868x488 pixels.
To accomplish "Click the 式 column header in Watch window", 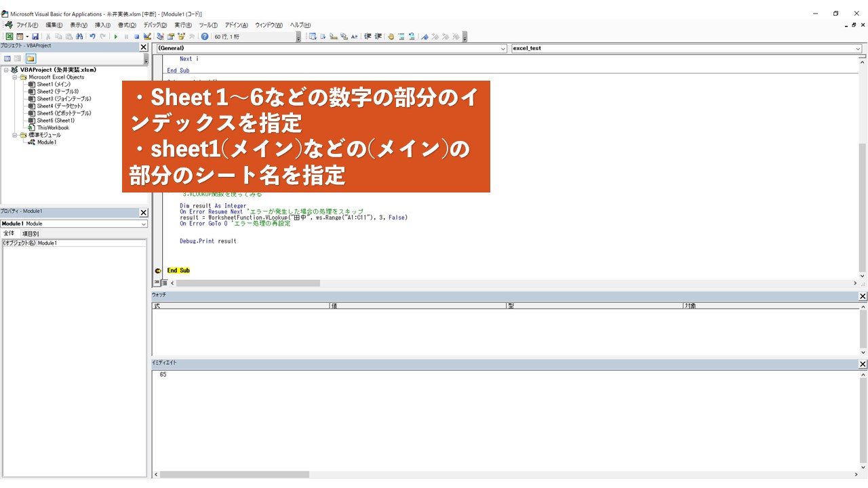I will pyautogui.click(x=241, y=306).
